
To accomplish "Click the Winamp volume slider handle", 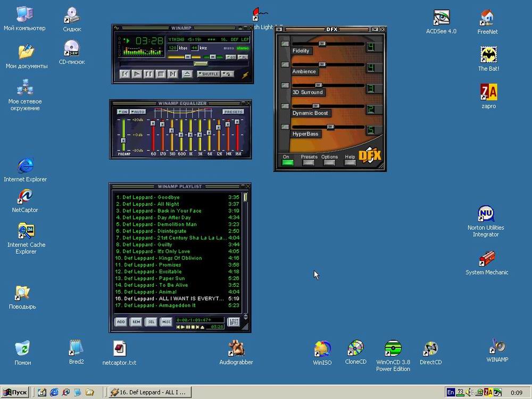I will tap(188, 57).
